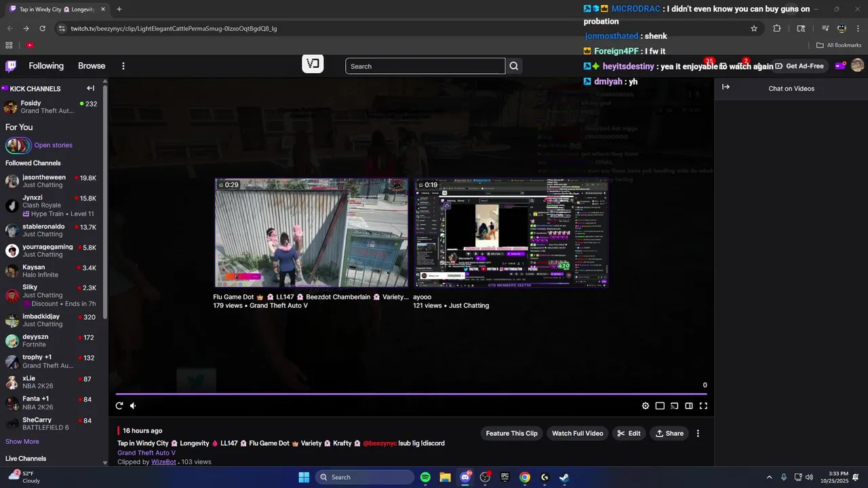The width and height of the screenshot is (868, 488).
Task: Click the Edit clip button
Action: point(629,433)
